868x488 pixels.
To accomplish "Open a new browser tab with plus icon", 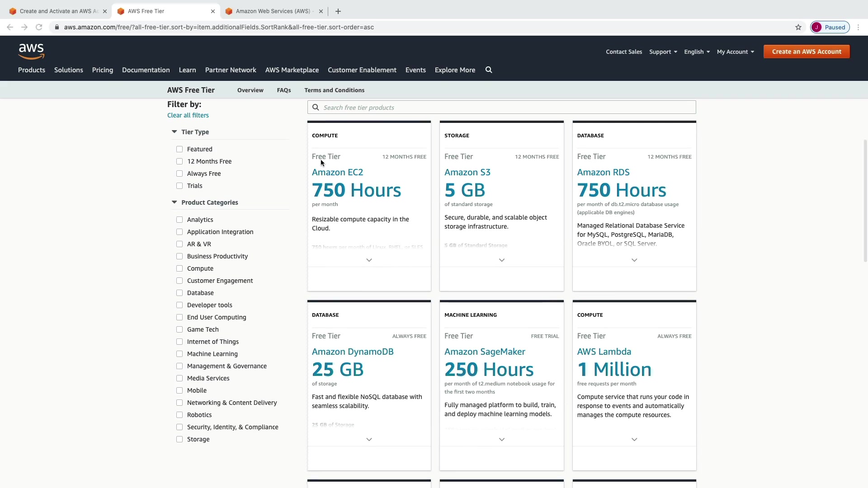I will 338,11.
